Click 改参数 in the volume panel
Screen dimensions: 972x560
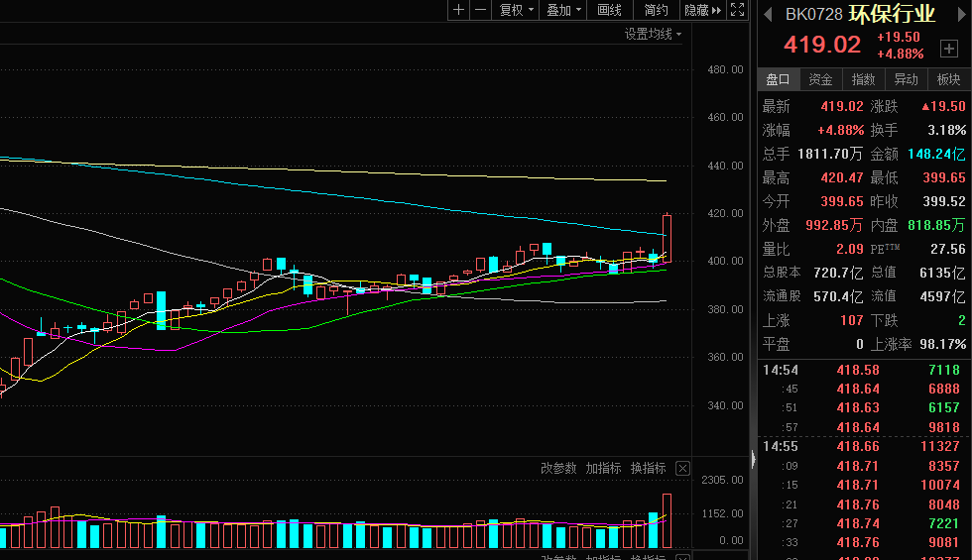click(x=558, y=468)
